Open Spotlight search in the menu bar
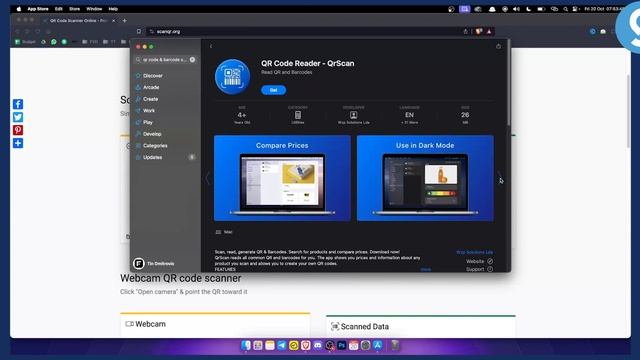 pyautogui.click(x=565, y=9)
